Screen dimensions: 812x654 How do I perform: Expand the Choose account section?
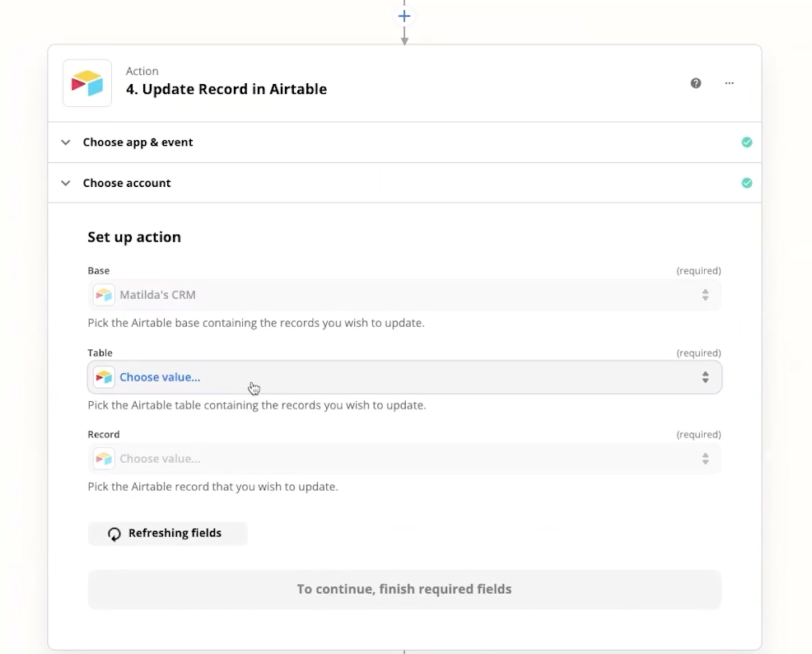(404, 183)
